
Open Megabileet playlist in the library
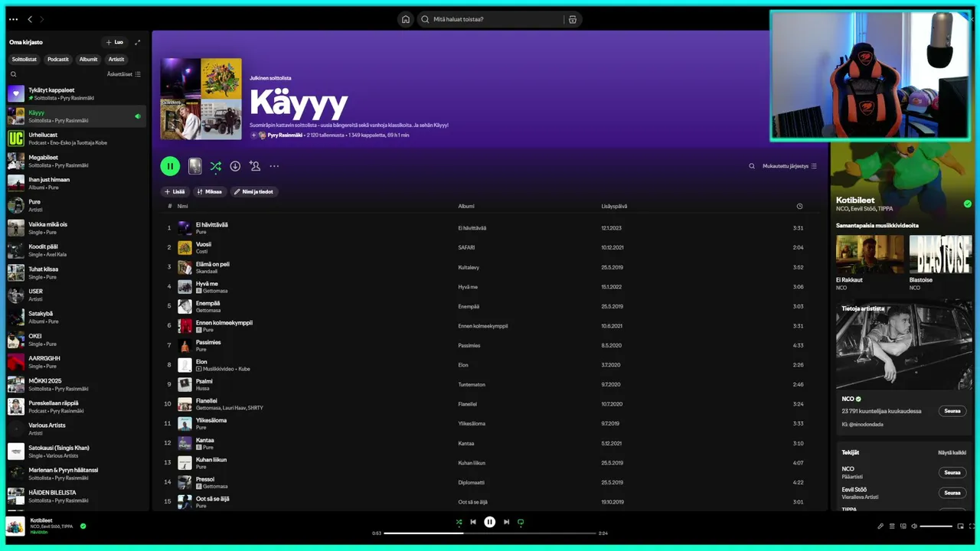point(76,161)
